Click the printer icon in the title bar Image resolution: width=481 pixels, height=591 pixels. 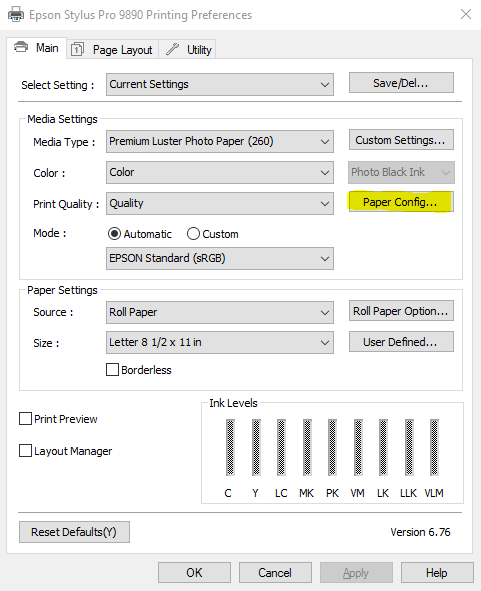pos(16,14)
